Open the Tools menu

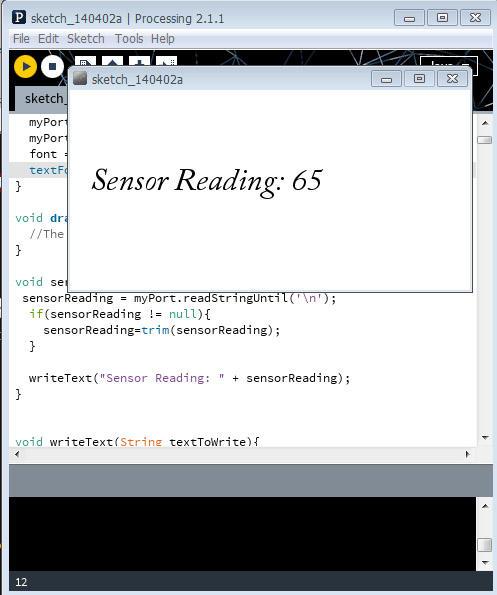tap(129, 39)
